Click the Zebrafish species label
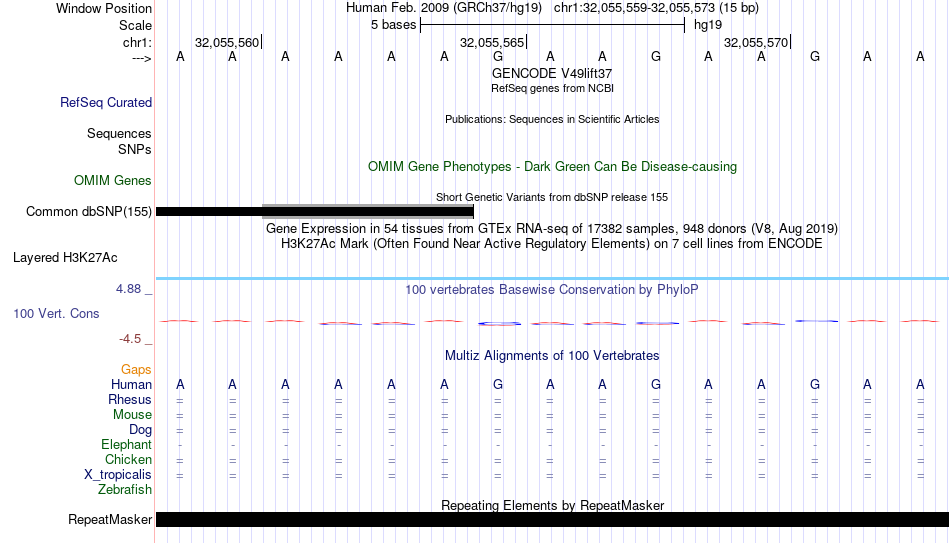950x543 pixels. tap(125, 490)
